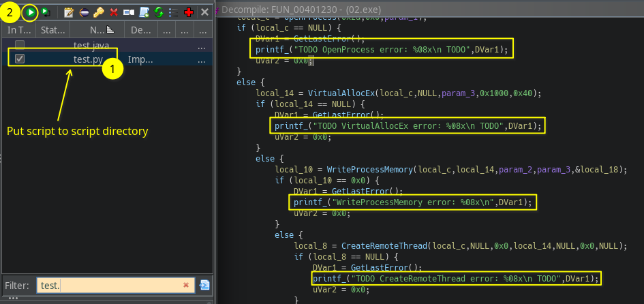
Task: Click local_10 in the WriteProcessMemory assignment
Action: click(294, 170)
